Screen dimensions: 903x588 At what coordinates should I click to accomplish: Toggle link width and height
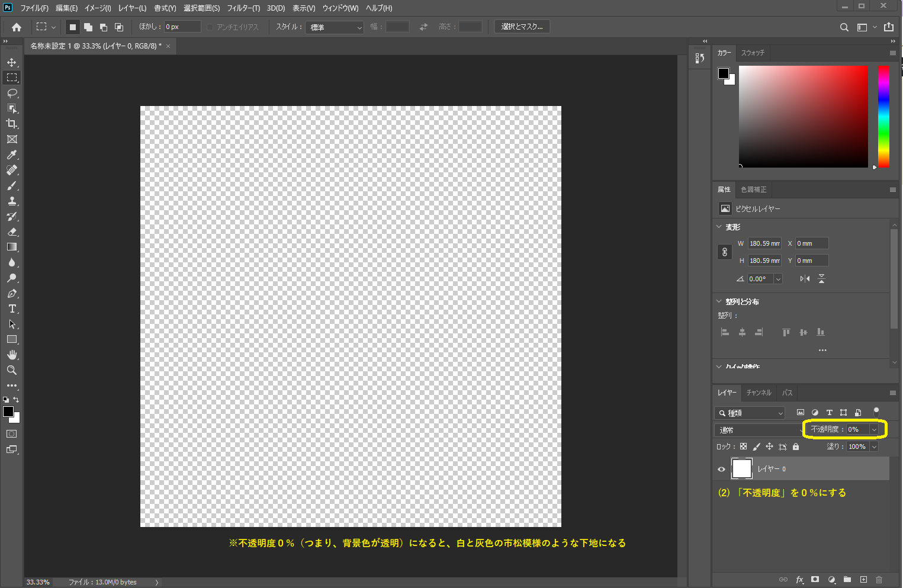(725, 252)
